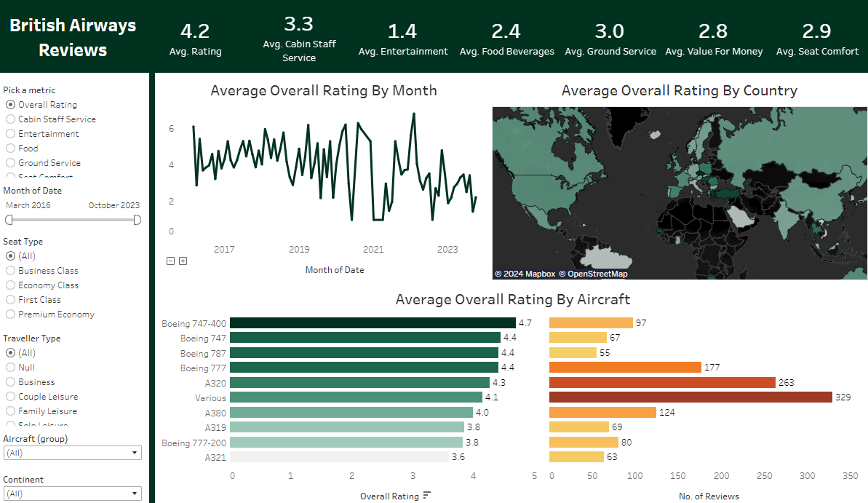Select the Various reviews bar showing 329

[690, 397]
